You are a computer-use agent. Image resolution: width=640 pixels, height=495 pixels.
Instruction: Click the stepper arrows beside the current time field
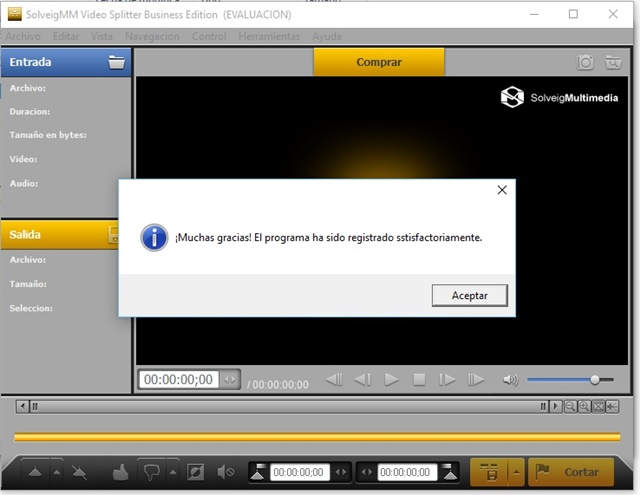(230, 380)
